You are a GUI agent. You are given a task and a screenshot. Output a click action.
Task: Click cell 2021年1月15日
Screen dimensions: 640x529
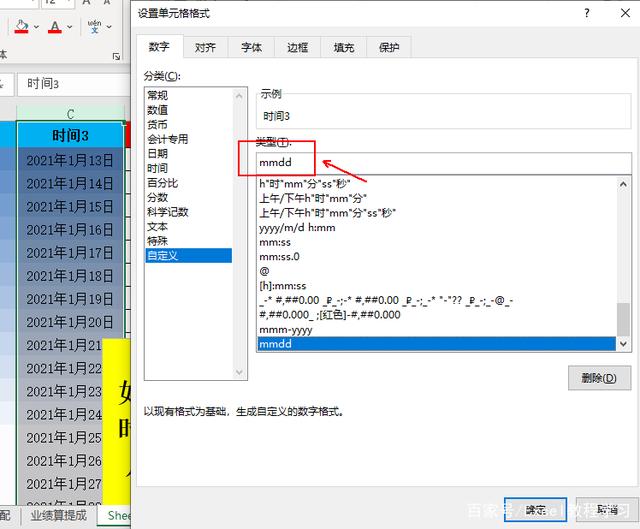coord(70,207)
